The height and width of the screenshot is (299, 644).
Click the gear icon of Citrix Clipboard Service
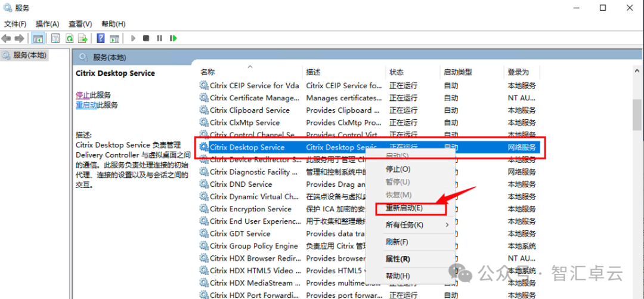pos(204,110)
